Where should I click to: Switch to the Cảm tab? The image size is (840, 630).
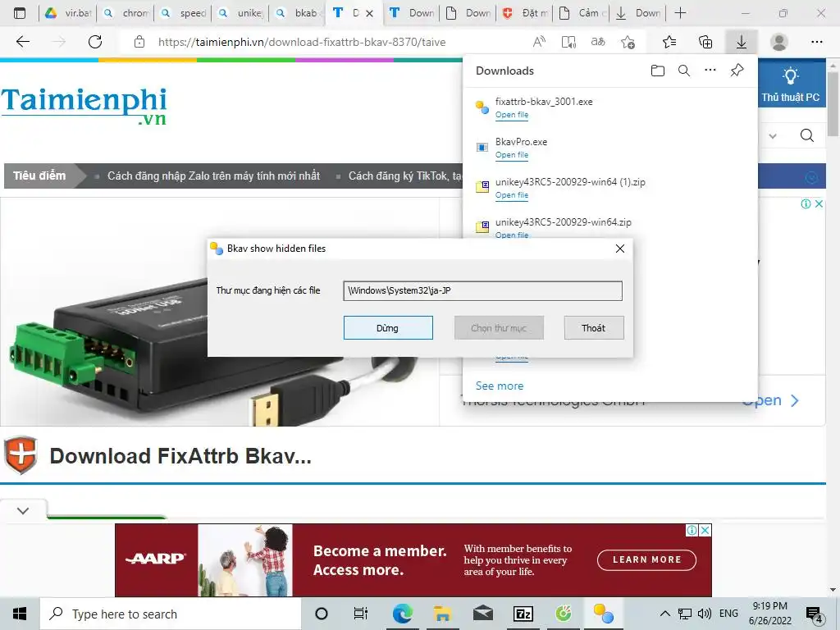pos(582,13)
